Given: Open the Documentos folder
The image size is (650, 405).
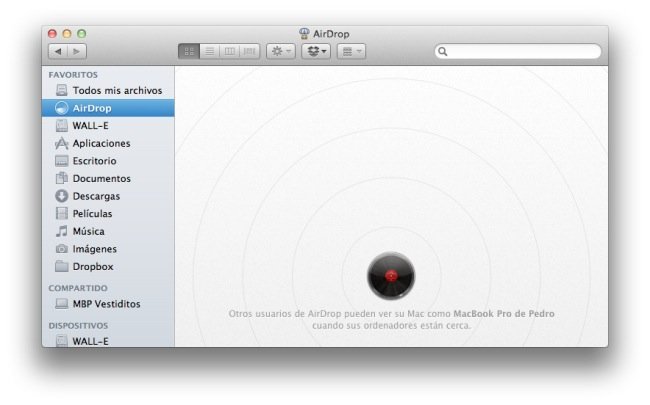Looking at the screenshot, I should [101, 179].
